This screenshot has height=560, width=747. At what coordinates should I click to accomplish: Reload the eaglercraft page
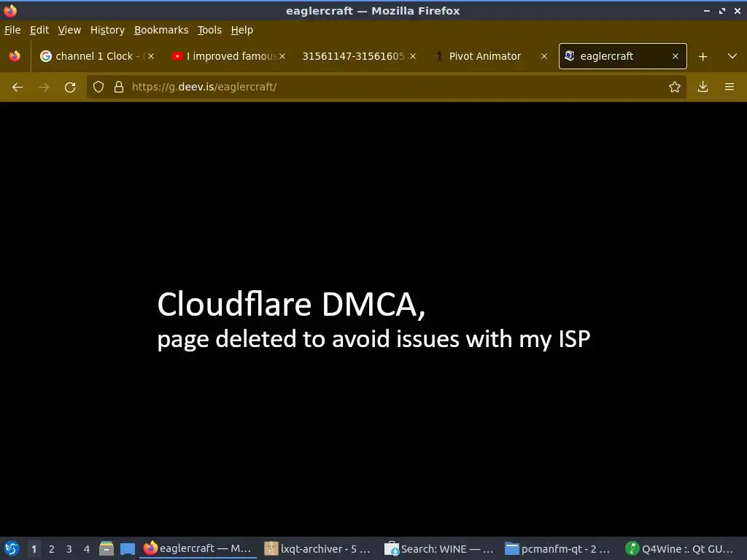coord(70,87)
